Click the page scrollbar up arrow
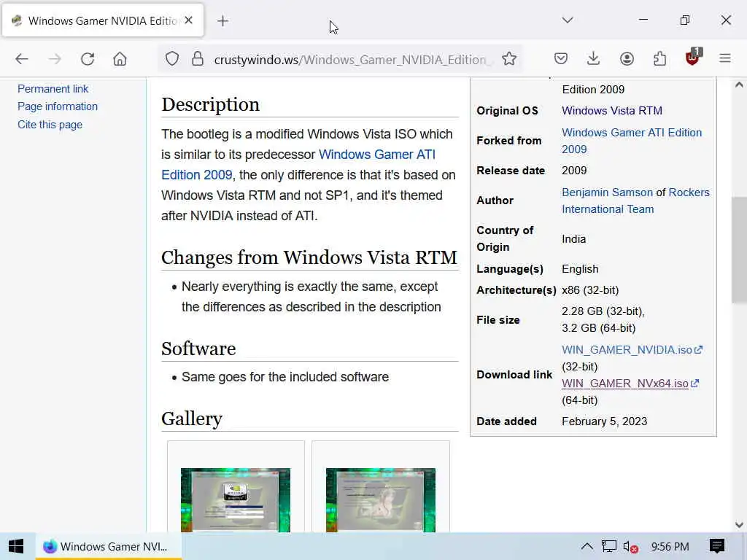747x560 pixels. click(739, 85)
